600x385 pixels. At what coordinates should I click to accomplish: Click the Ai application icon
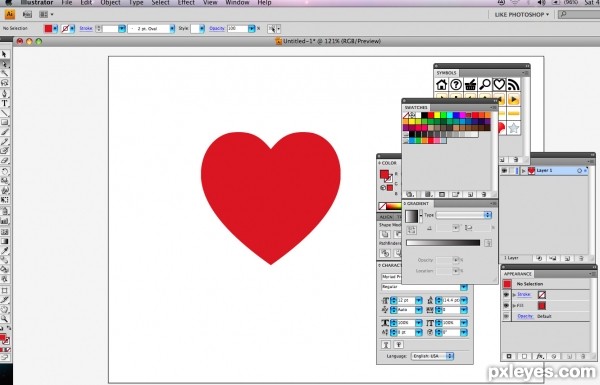10,15
